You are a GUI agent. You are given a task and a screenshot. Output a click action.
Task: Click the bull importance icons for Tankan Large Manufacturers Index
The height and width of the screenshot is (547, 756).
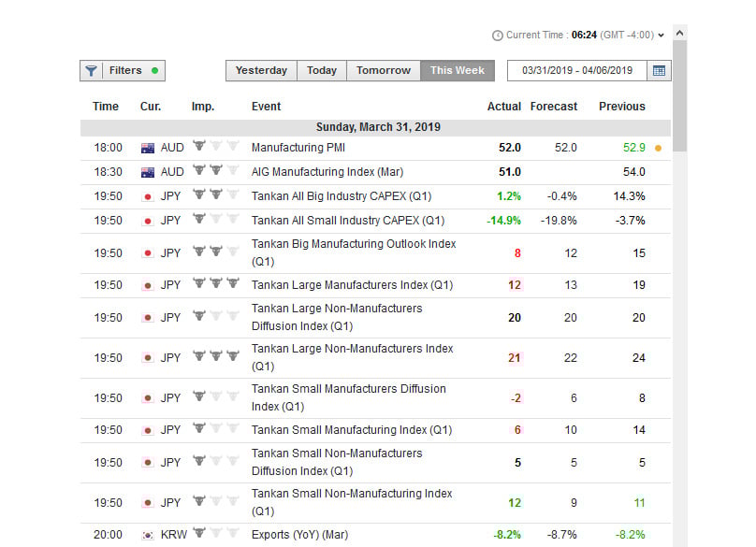216,283
